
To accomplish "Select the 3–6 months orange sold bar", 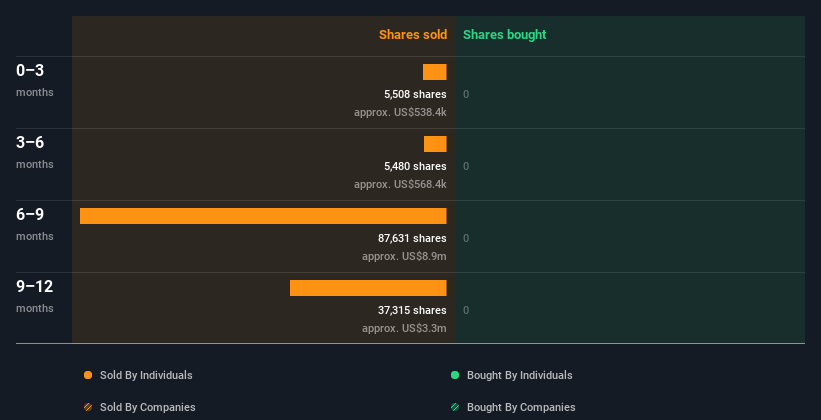I will pyautogui.click(x=435, y=144).
